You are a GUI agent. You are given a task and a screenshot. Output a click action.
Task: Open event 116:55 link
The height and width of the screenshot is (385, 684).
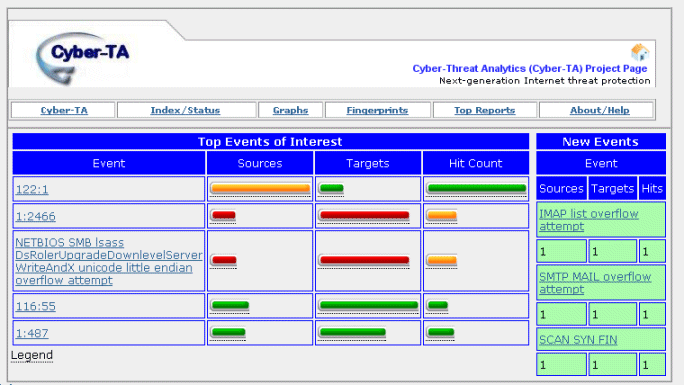click(35, 307)
